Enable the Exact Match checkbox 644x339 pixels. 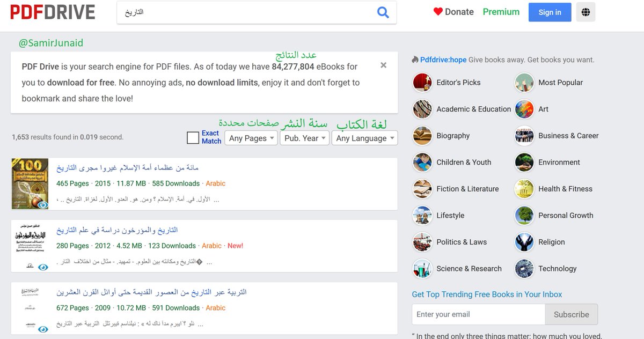pyautogui.click(x=193, y=138)
